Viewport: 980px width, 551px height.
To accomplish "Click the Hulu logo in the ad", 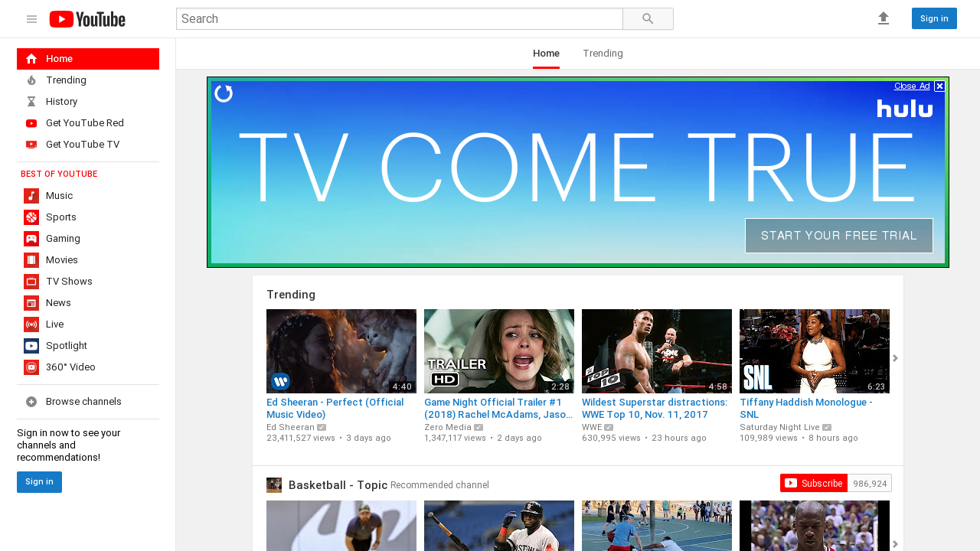I will pyautogui.click(x=905, y=109).
